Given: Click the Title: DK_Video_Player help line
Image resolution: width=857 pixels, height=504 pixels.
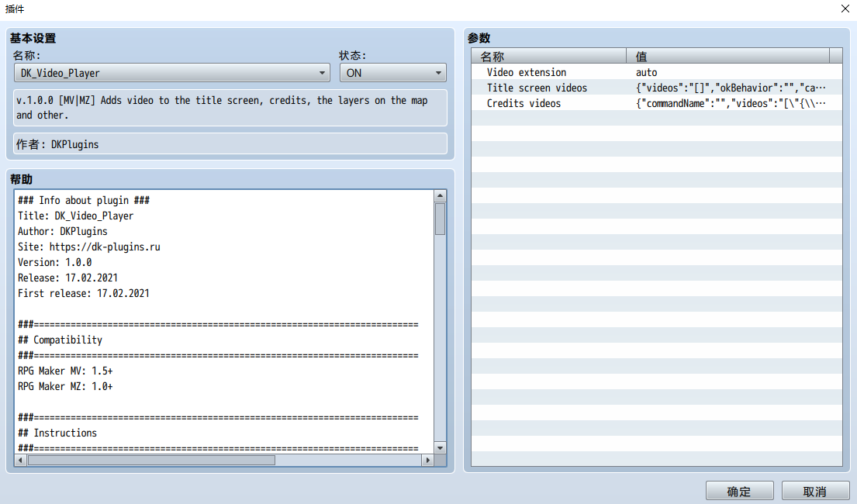Looking at the screenshot, I should click(75, 216).
